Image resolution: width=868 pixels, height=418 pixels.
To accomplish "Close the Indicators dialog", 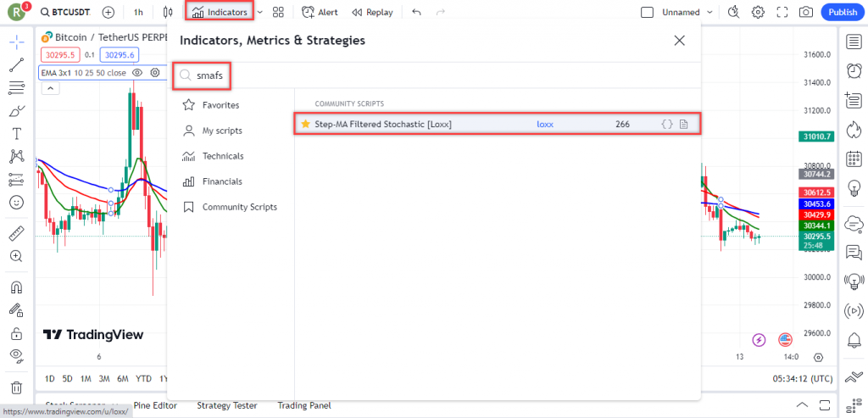I will coord(679,41).
